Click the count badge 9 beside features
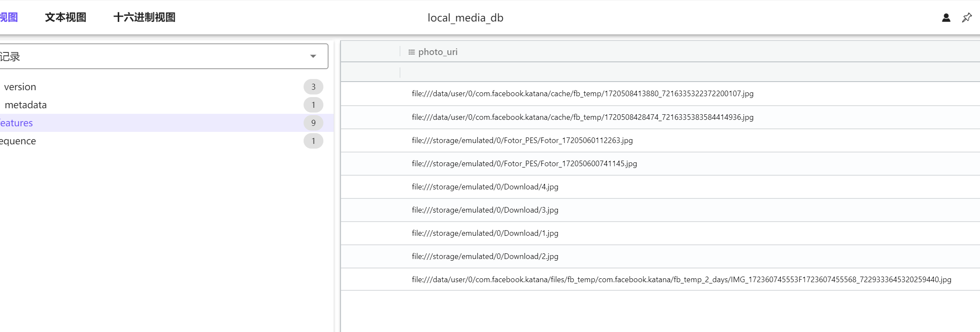Viewport: 980px width, 332px height. click(313, 123)
